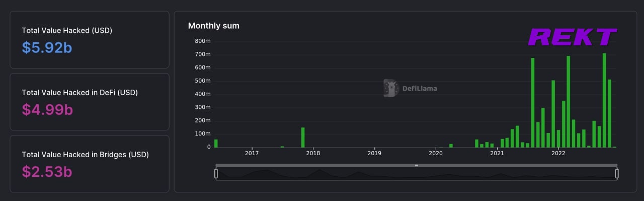Viewport: 644px width, 201px height.
Task: Click "Total Value Hacked in Bridges (USD)" label
Action: (x=85, y=155)
